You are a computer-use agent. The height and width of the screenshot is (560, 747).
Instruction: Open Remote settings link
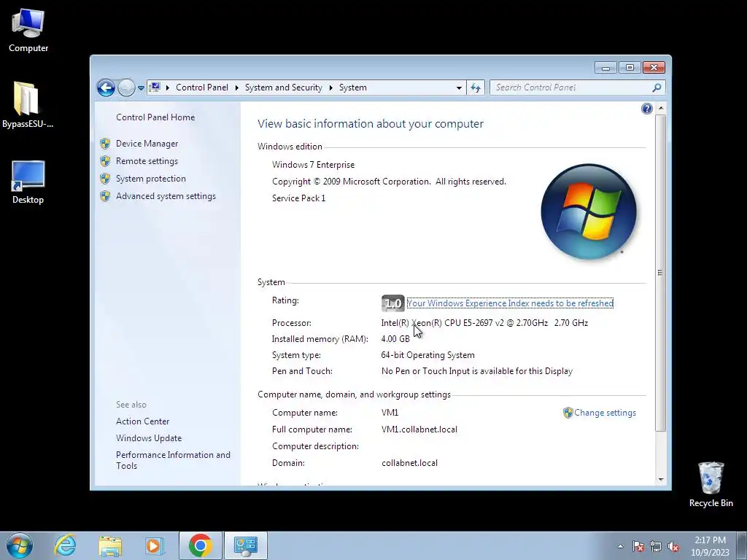tap(147, 161)
